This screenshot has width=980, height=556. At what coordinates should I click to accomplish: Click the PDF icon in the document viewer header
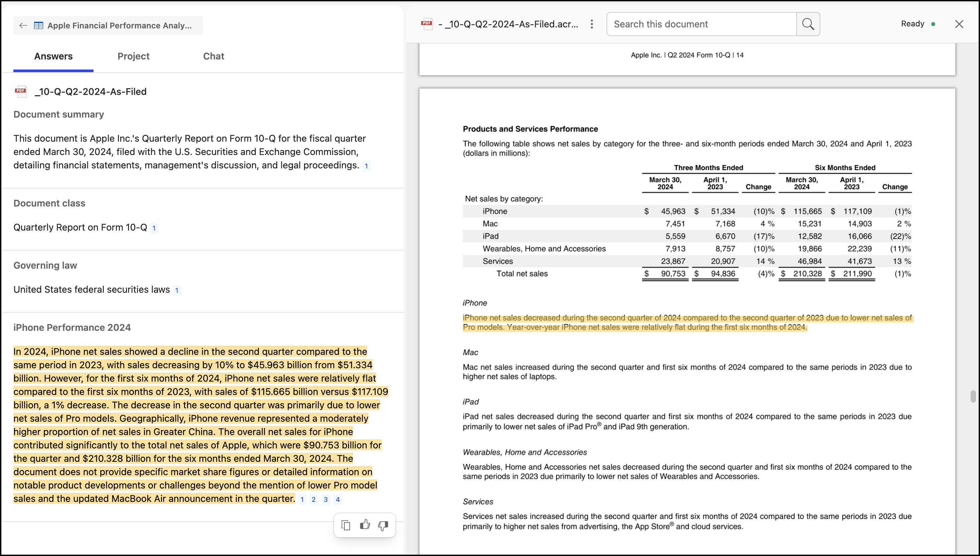pos(427,24)
